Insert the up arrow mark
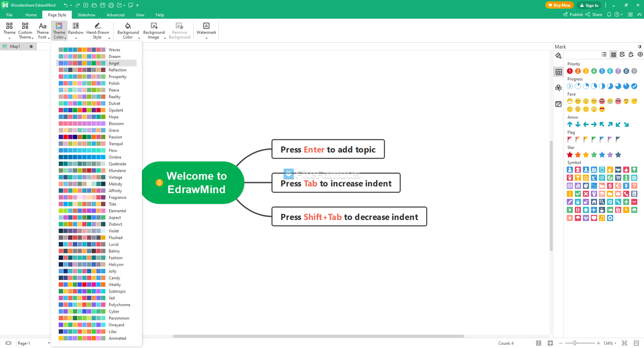The height and width of the screenshot is (348, 644). tap(570, 124)
